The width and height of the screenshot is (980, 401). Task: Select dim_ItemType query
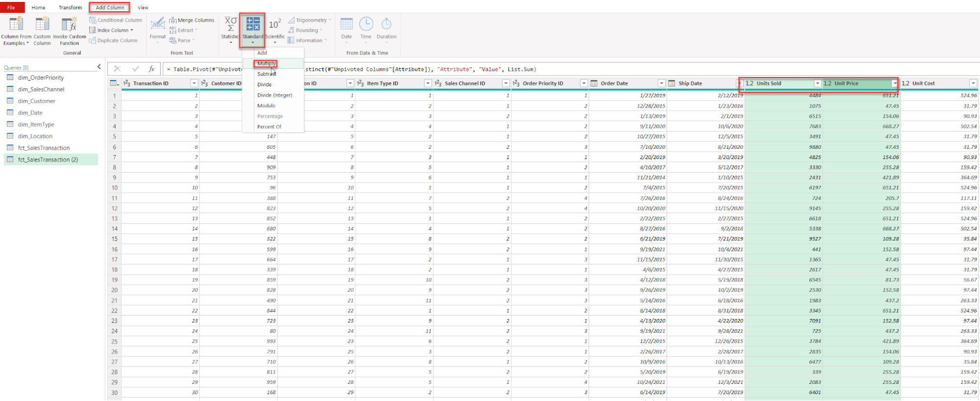tap(51, 125)
